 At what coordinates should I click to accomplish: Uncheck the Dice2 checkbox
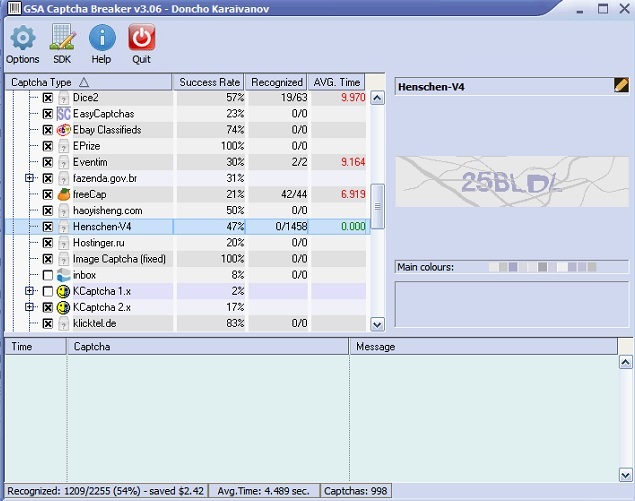pos(48,98)
